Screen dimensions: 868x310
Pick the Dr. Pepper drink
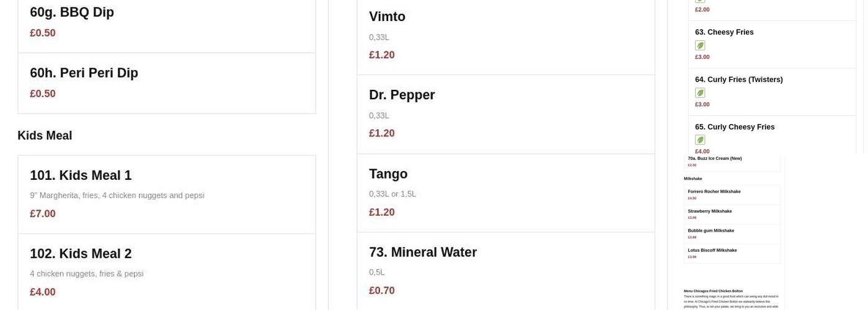coord(402,95)
